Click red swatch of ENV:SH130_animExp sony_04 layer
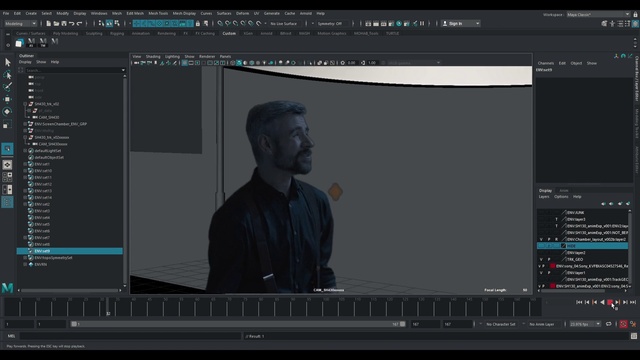This screenshot has width=640, height=360. (553, 286)
